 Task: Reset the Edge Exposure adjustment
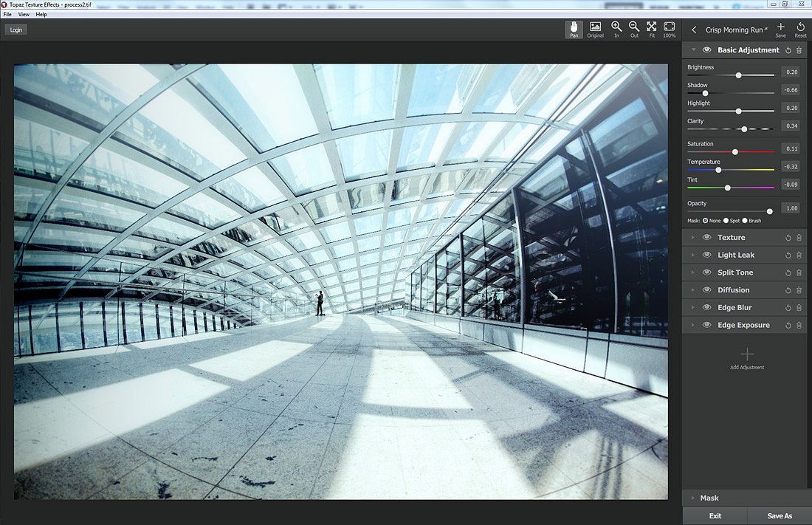click(x=788, y=326)
